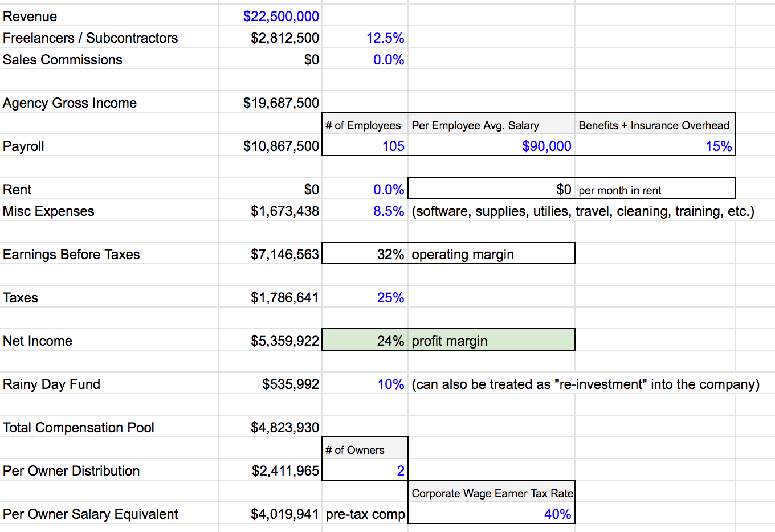Click the $10,867,500 payroll amount
The width and height of the screenshot is (775, 532).
(x=281, y=146)
